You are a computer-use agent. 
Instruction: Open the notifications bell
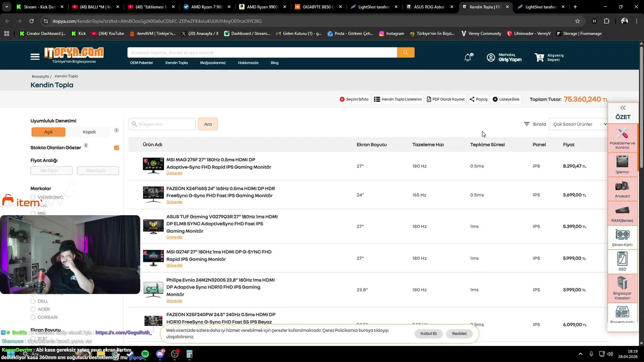[468, 57]
